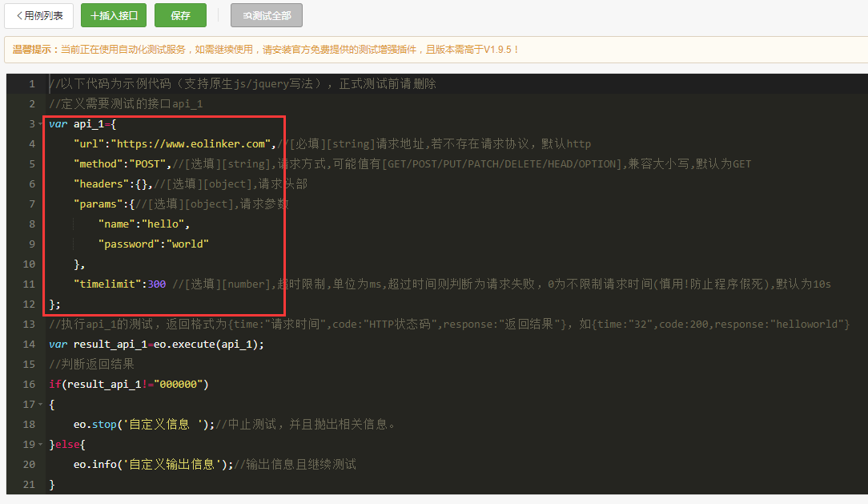Collapse the api_1 object fold arrow at line 3
Image resolution: width=868 pixels, height=504 pixels.
40,124
